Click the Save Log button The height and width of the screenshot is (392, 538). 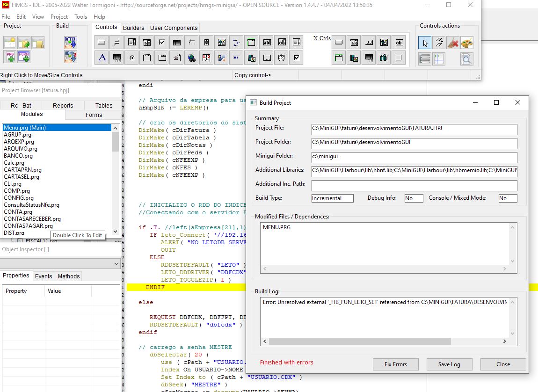[449, 364]
